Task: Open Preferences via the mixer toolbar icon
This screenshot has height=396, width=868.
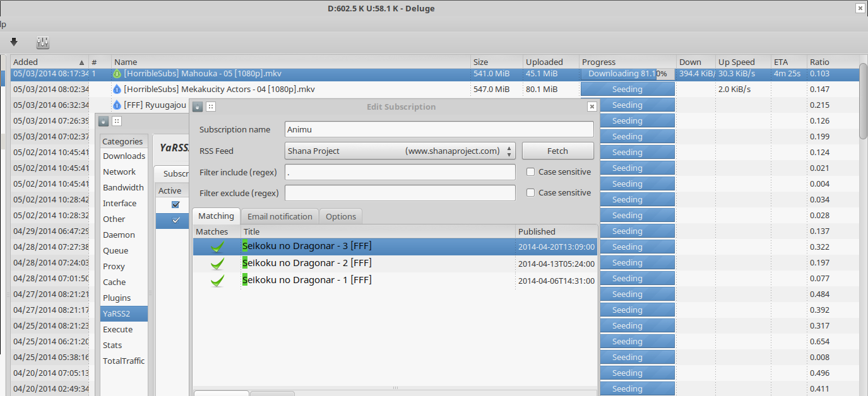Action: click(x=43, y=42)
